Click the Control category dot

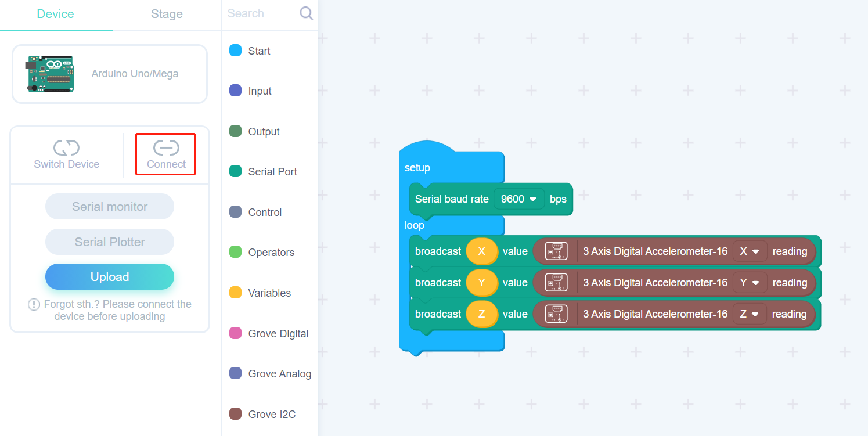pos(235,212)
